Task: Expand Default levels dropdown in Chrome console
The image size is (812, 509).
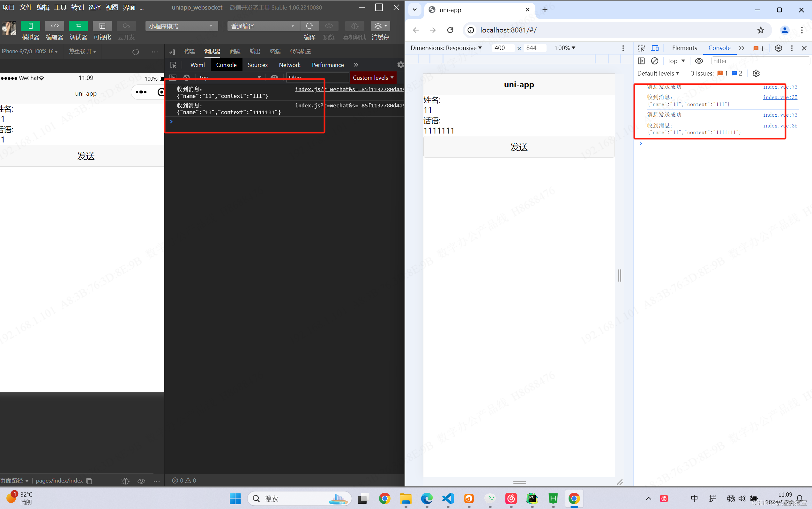Action: click(x=658, y=73)
